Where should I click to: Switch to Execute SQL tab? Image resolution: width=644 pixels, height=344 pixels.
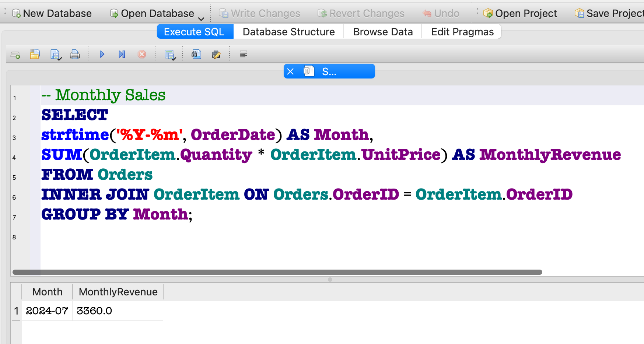[x=195, y=32]
